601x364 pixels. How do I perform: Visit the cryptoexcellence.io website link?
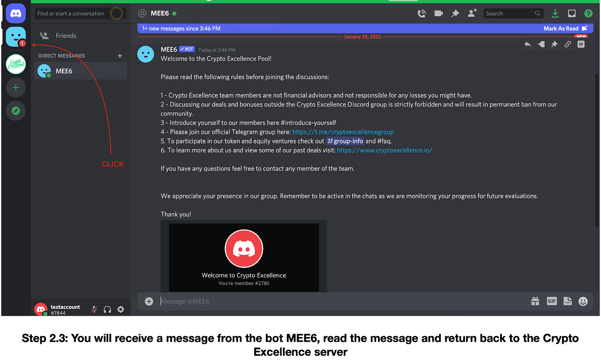click(x=385, y=150)
